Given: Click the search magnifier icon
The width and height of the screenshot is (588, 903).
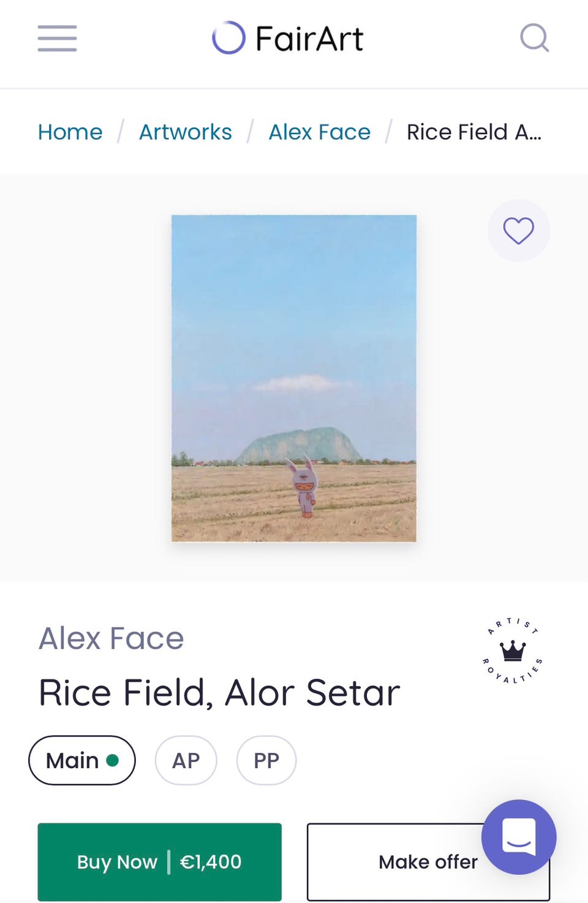Looking at the screenshot, I should click(534, 38).
